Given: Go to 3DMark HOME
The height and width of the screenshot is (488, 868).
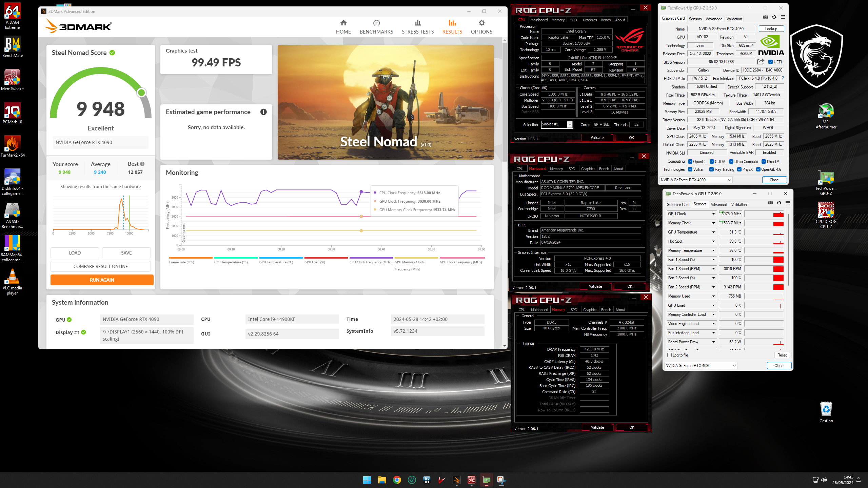Looking at the screenshot, I should (343, 27).
